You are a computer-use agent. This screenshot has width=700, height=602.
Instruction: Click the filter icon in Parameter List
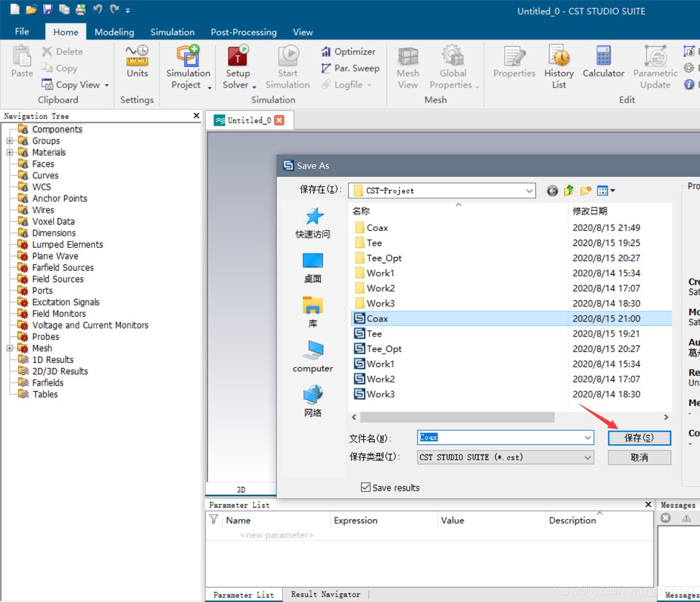point(214,520)
